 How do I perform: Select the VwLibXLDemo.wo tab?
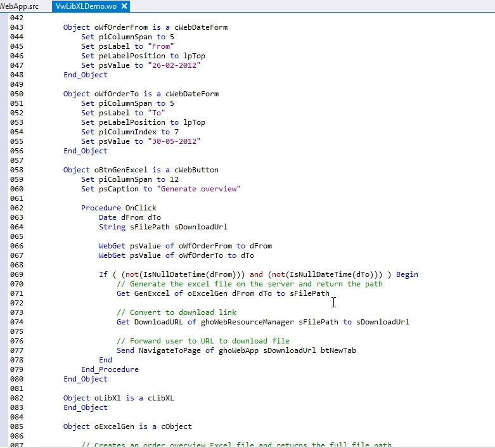pyautogui.click(x=85, y=6)
